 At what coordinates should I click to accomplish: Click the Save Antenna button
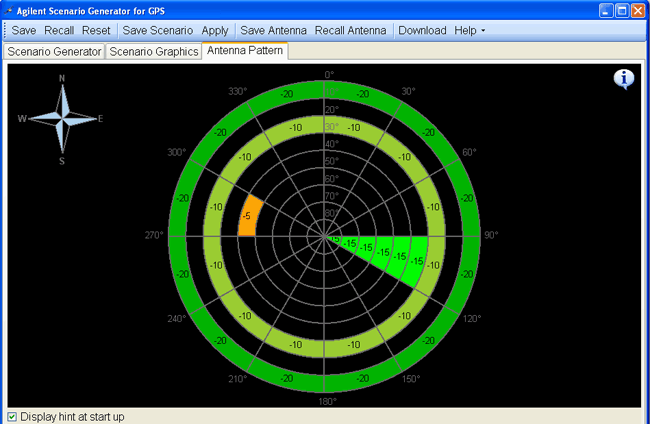click(273, 30)
